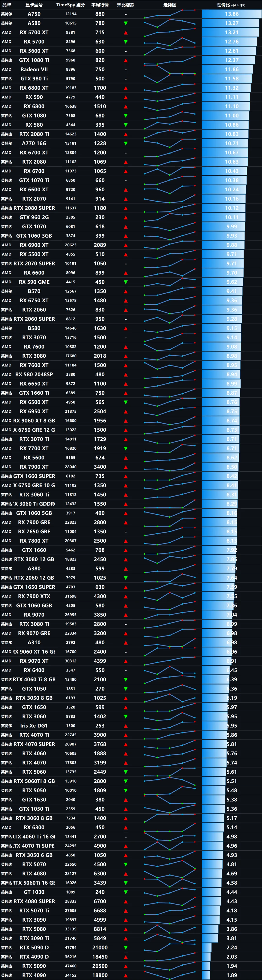
Task: Select the green down arrow for RTX 5060
Action: click(x=126, y=772)
